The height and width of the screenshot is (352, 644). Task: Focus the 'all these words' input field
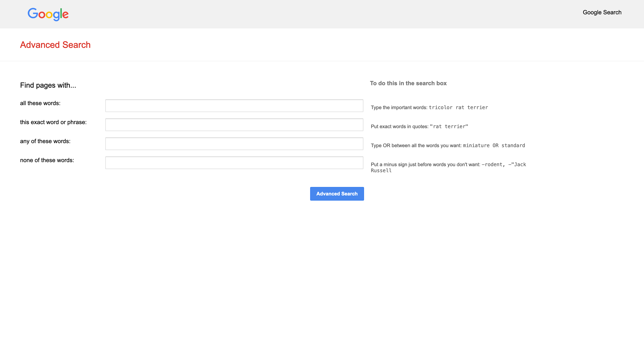tap(234, 106)
